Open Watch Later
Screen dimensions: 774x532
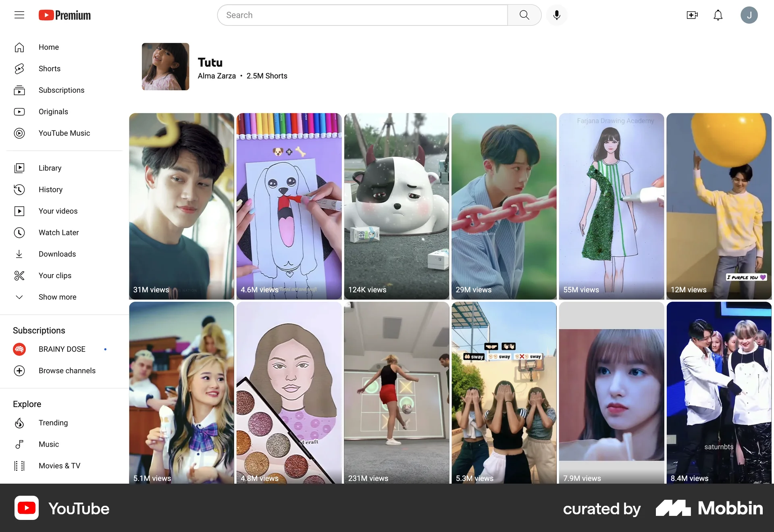58,233
